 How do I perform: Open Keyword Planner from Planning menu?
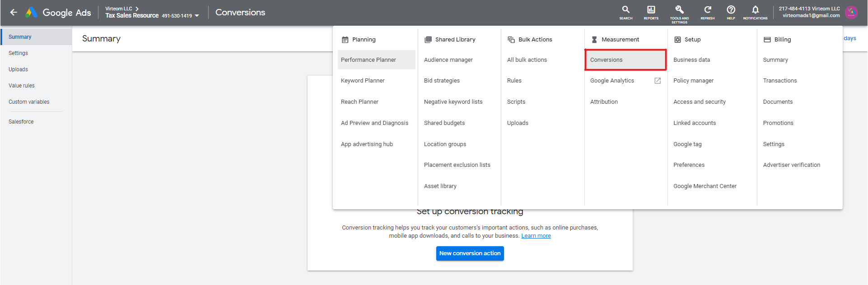point(363,81)
